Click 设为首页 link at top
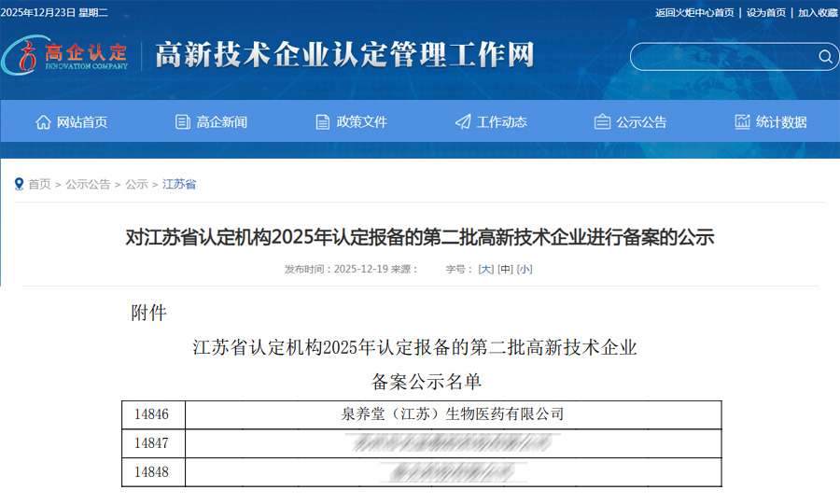The height and width of the screenshot is (504, 840). tap(765, 12)
